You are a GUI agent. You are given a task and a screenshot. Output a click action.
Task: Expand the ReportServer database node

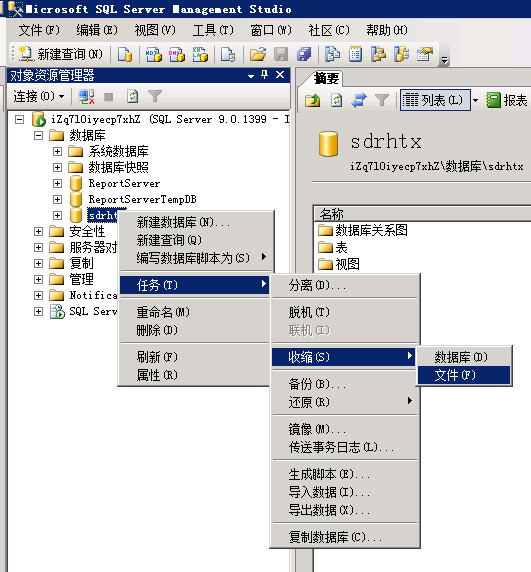pos(57,183)
